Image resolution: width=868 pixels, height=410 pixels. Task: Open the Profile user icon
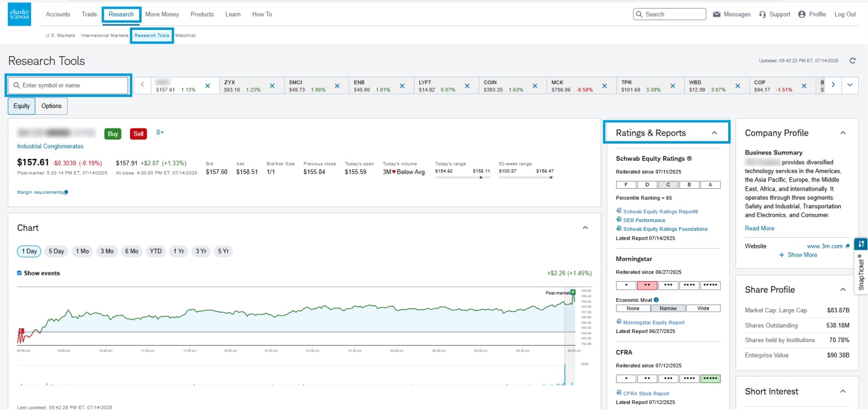(x=802, y=15)
